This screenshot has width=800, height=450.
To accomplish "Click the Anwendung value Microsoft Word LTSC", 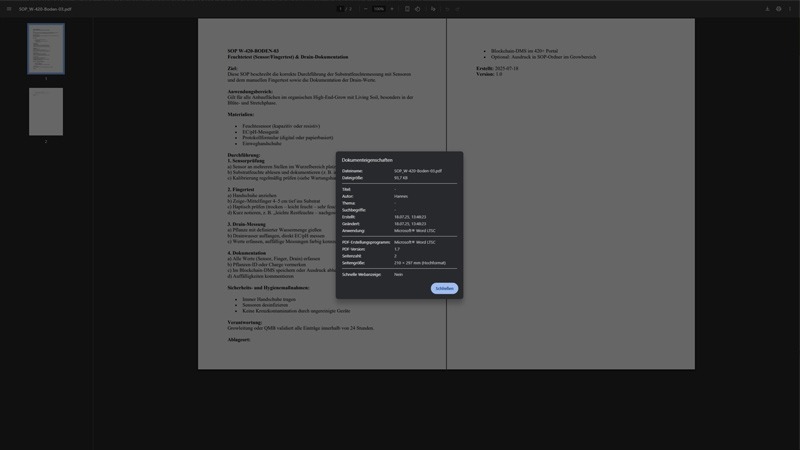I will [x=415, y=231].
